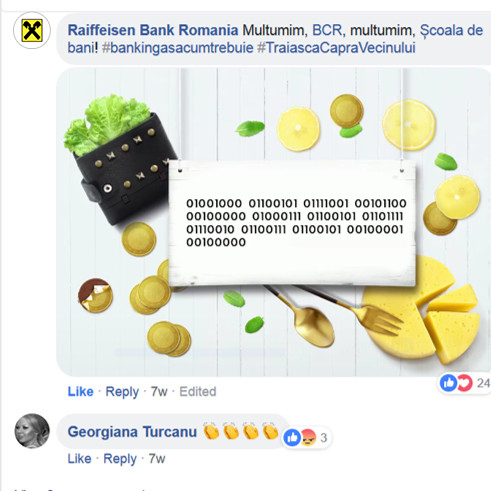The image size is (491, 491).
Task: Open the BCR page mention
Action: (327, 30)
